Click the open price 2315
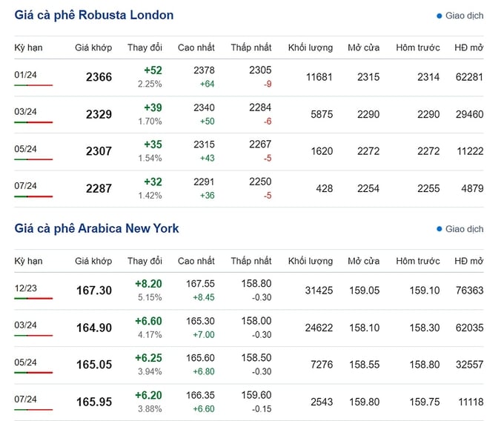 368,77
